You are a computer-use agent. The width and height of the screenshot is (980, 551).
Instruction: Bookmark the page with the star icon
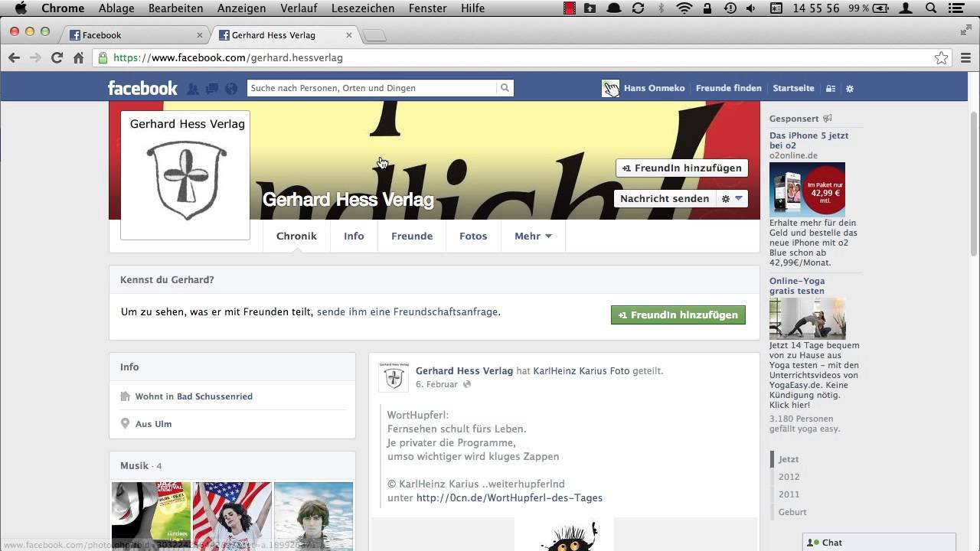[941, 58]
